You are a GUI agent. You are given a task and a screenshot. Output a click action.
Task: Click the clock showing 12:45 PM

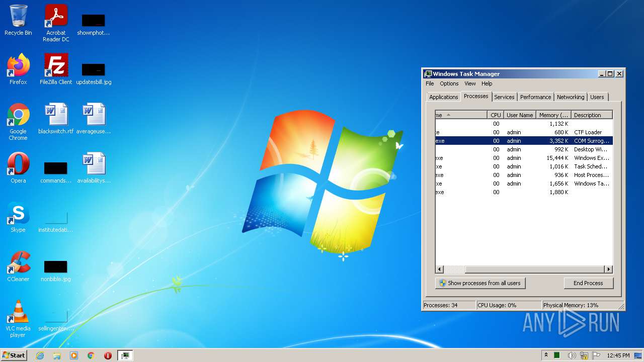pyautogui.click(x=618, y=355)
